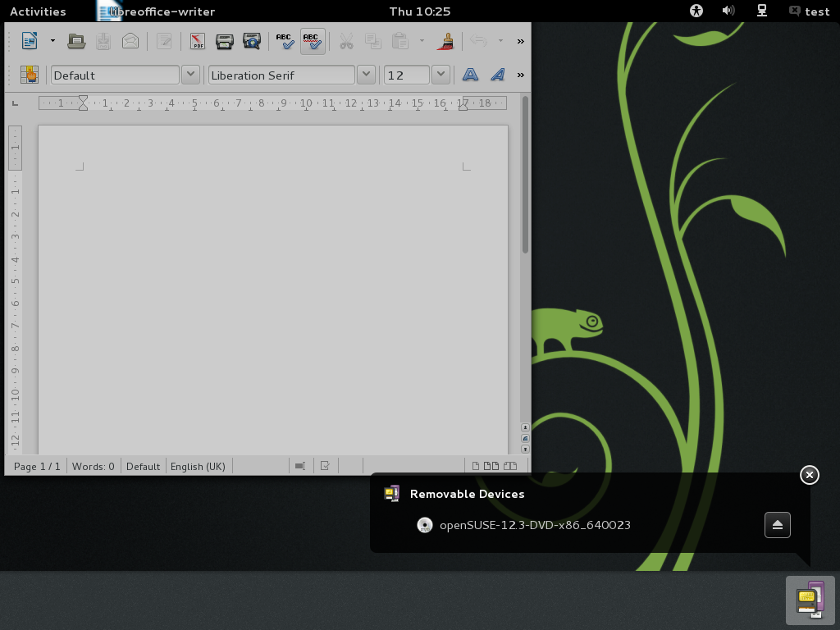
Task: Click the Cut scissors icon
Action: 347,41
